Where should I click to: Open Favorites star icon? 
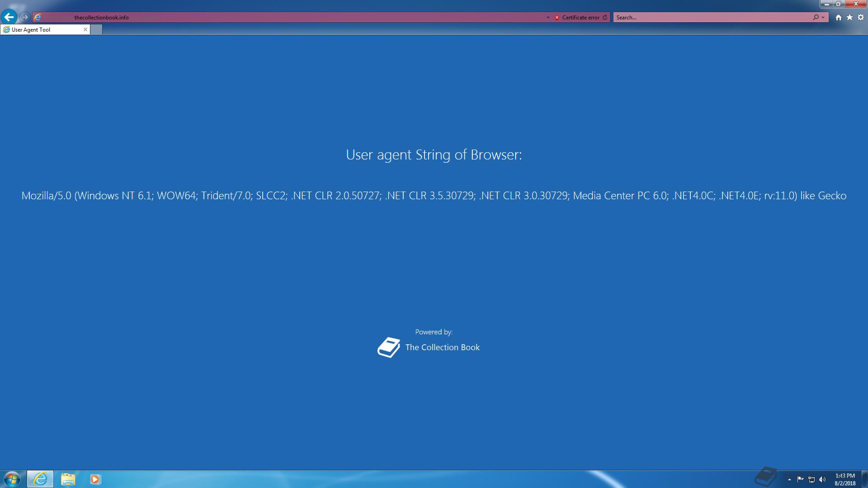(849, 17)
